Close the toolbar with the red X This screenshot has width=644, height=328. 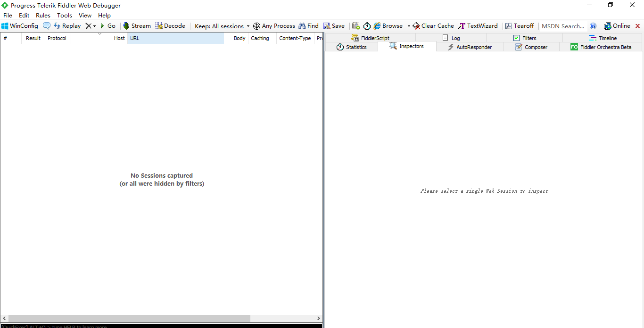pyautogui.click(x=638, y=26)
